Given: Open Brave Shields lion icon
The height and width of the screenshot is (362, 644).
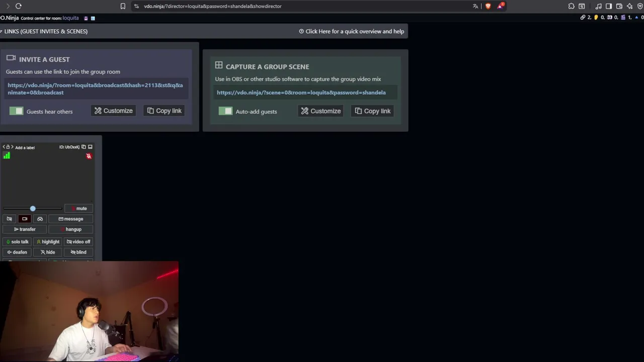Looking at the screenshot, I should pyautogui.click(x=488, y=6).
